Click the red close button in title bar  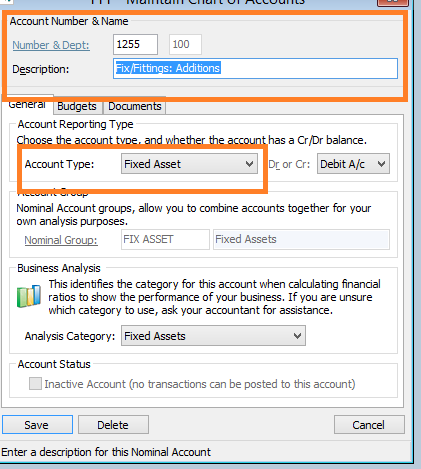tap(393, 2)
